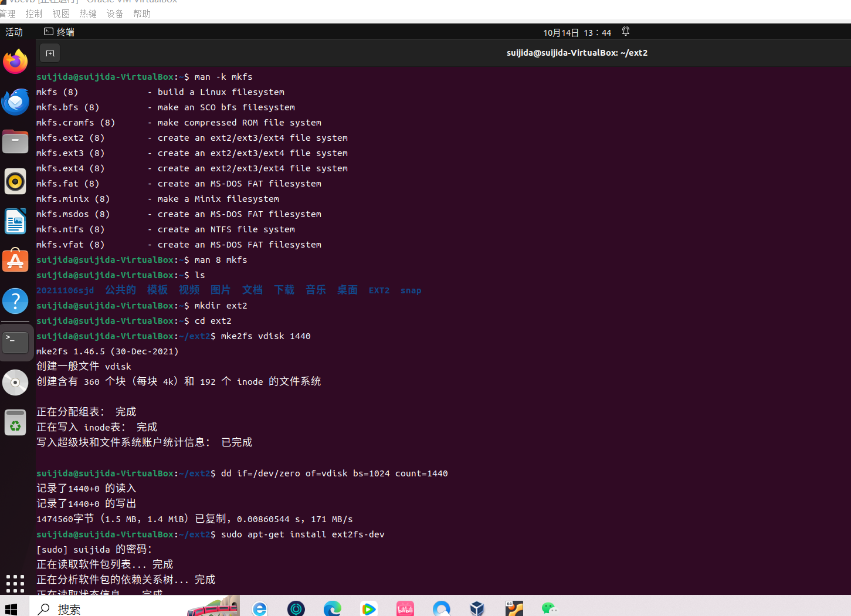Open Rhythmbox music player in dock
Screen dimensions: 851x616
[x=15, y=181]
